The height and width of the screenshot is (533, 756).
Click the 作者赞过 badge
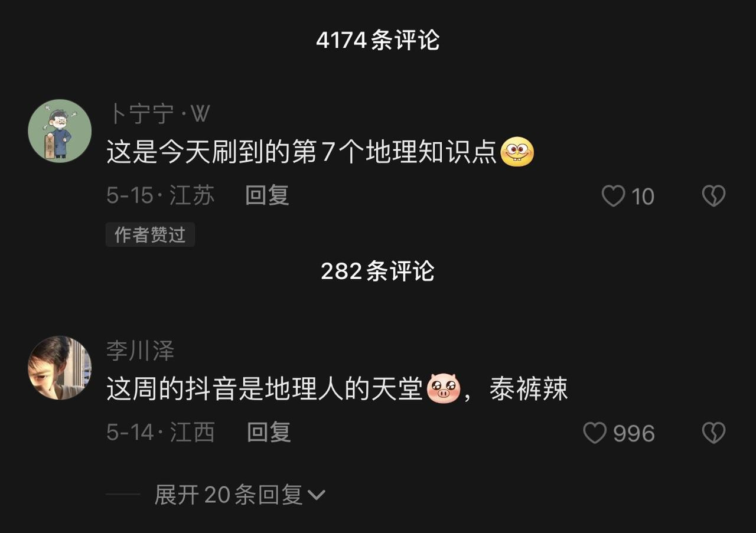pos(150,234)
